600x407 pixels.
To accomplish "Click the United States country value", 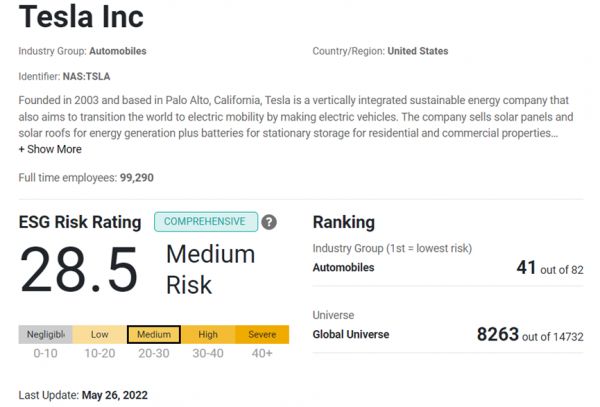I will pyautogui.click(x=417, y=51).
